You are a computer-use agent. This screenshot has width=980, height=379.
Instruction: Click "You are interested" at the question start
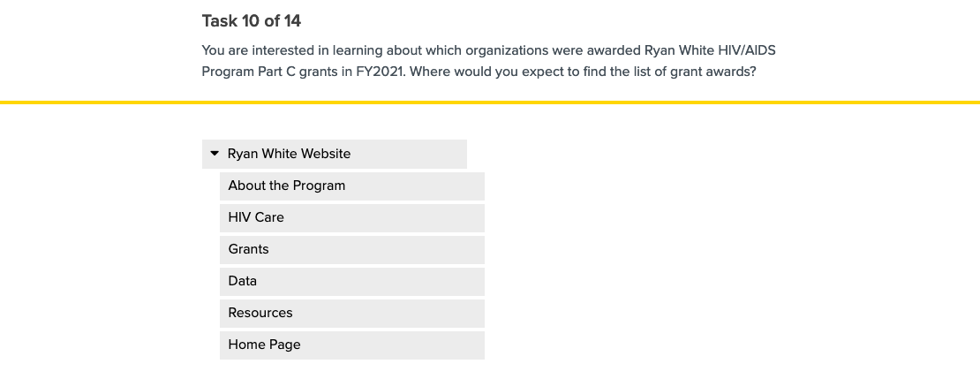point(260,50)
